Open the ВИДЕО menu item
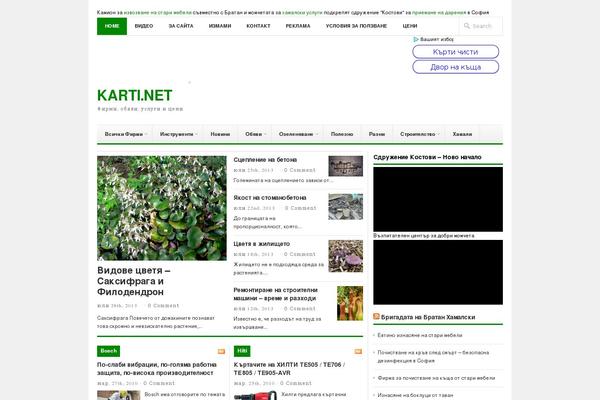The image size is (600, 400). click(x=144, y=26)
